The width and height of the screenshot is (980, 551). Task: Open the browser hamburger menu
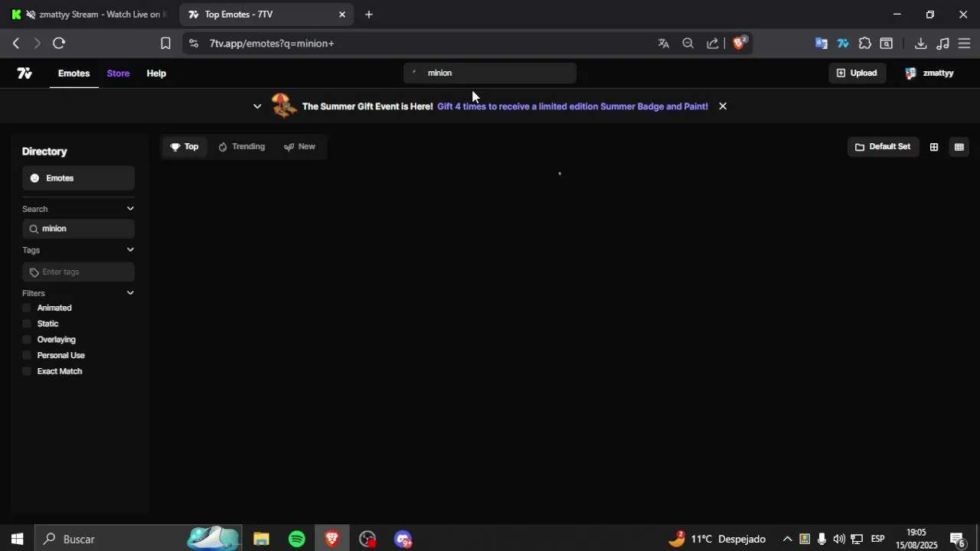coord(965,44)
